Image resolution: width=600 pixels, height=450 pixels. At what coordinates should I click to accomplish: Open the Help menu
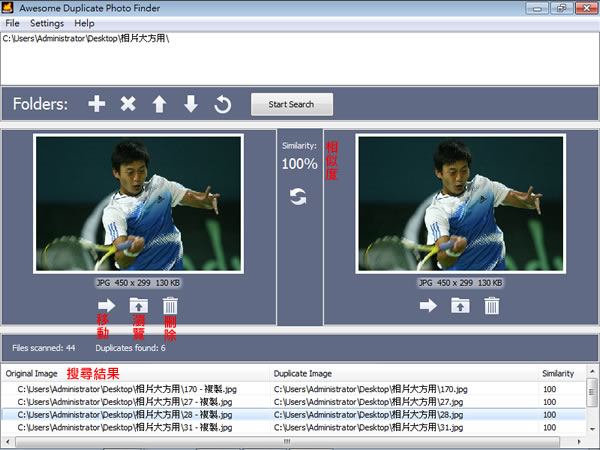click(85, 22)
